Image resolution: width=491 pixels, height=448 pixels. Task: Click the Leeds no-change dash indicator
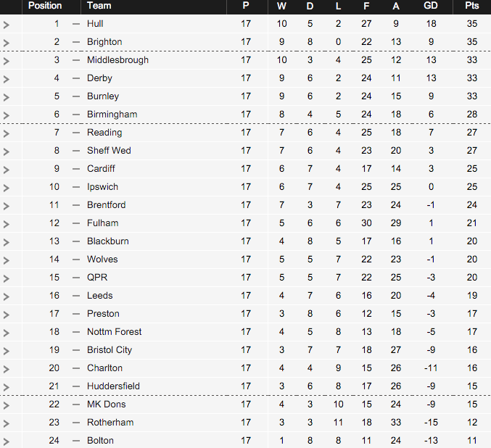tap(76, 296)
